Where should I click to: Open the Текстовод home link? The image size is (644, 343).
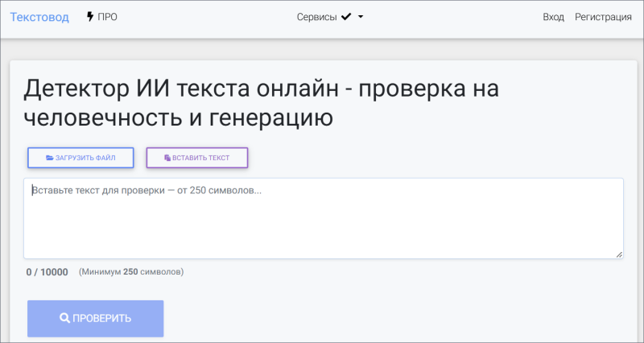point(39,17)
